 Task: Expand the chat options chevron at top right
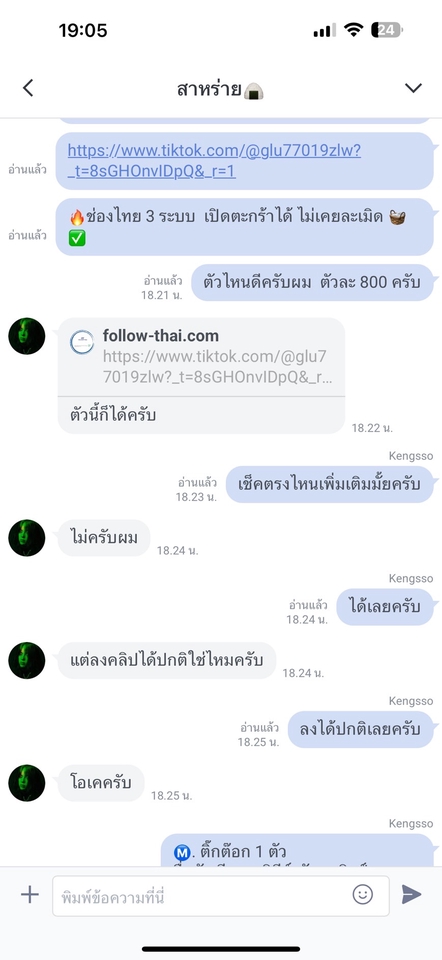coord(413,88)
